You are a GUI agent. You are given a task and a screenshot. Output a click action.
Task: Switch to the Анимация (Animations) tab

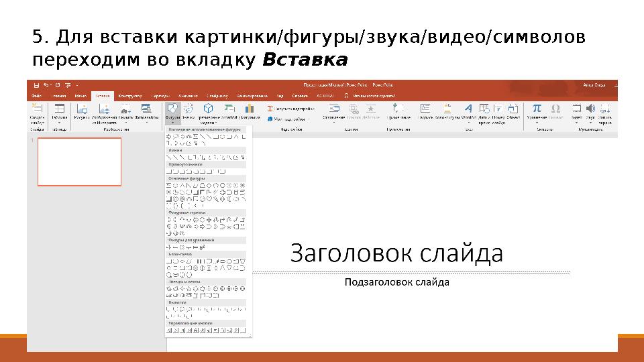click(188, 96)
